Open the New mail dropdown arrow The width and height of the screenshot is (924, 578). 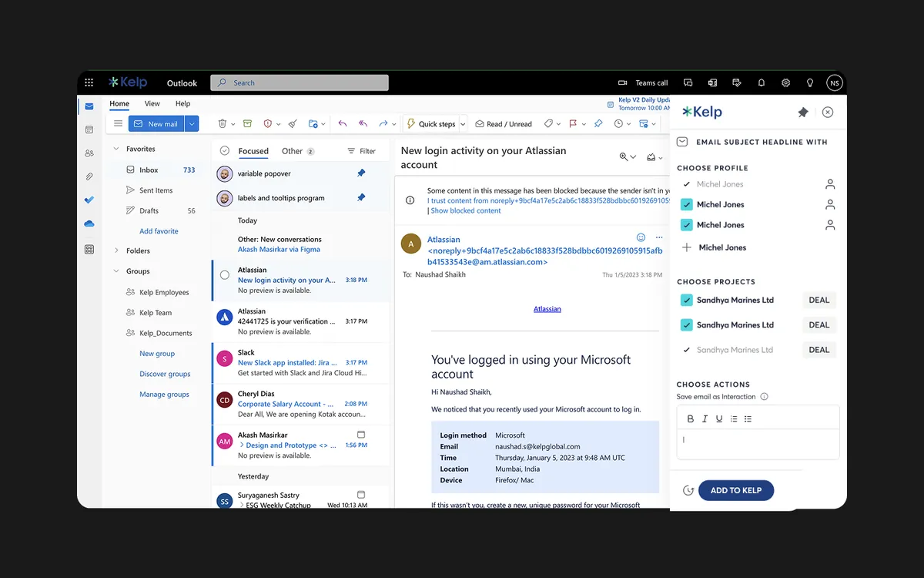[x=192, y=123]
